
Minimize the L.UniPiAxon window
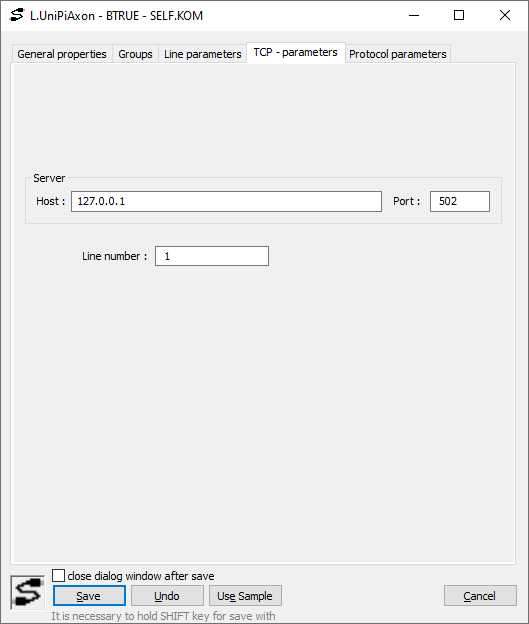click(414, 16)
